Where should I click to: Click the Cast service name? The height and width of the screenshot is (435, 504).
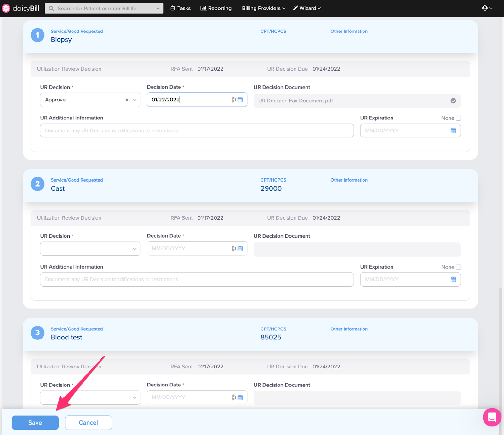[x=58, y=188]
